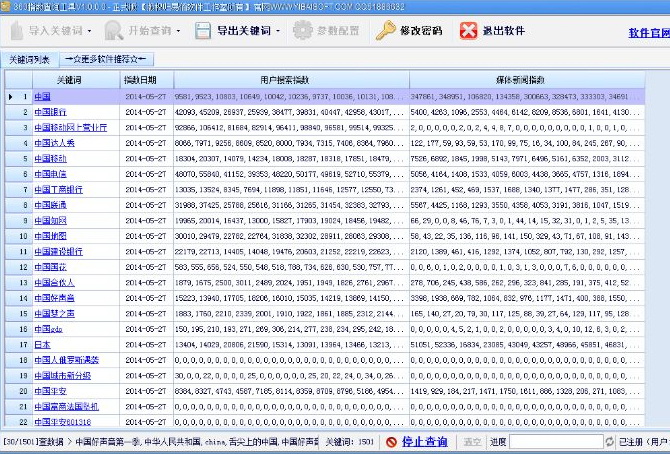The width and height of the screenshot is (670, 454).
Task: Click the row indicator arrow for row 1
Action: (x=11, y=97)
